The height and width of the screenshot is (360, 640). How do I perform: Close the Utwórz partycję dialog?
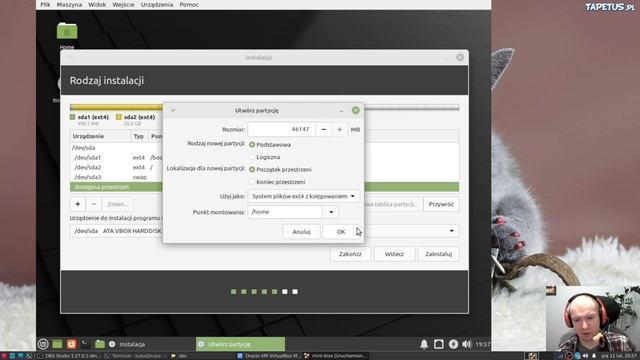pyautogui.click(x=356, y=110)
